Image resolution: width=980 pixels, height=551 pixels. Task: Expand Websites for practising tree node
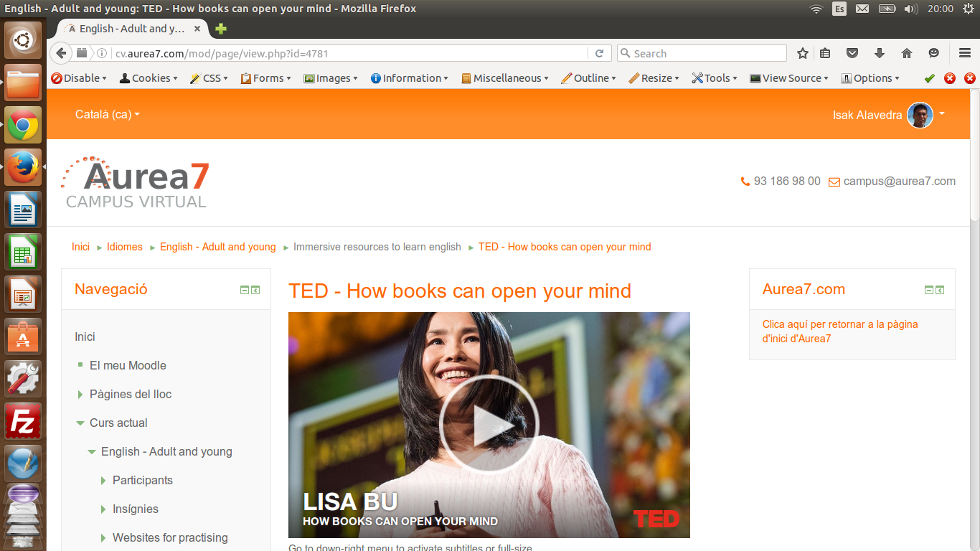[x=103, y=538]
